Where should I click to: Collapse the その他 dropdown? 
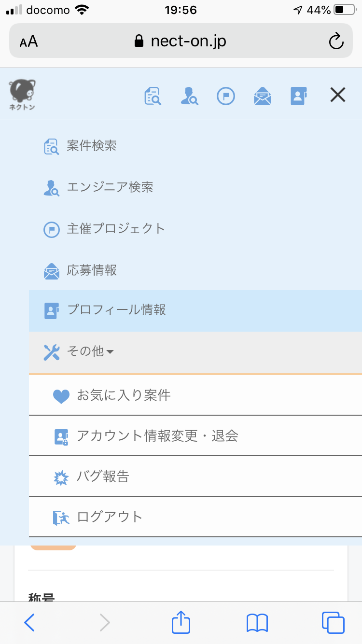coord(195,352)
